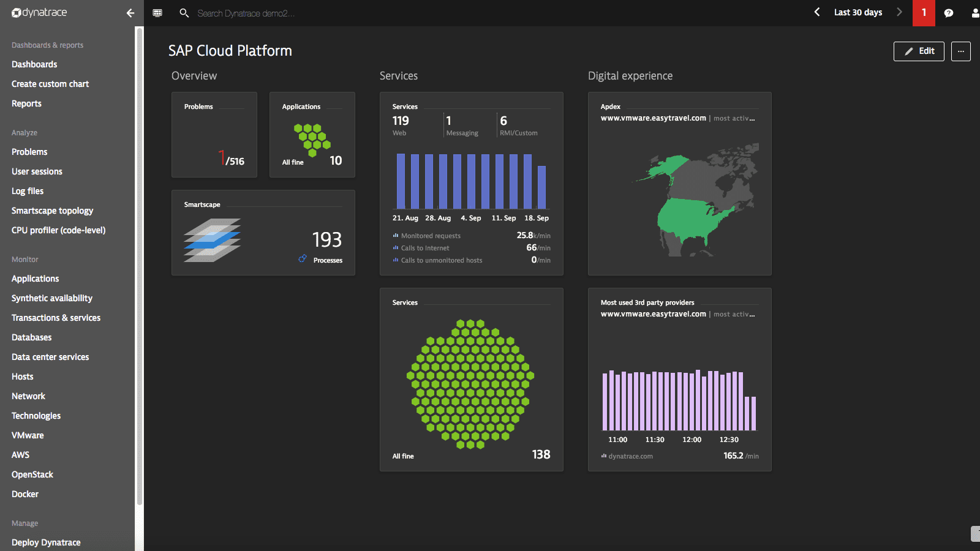Image resolution: width=980 pixels, height=551 pixels.
Task: Open Reports in the sidebar
Action: [x=26, y=103]
